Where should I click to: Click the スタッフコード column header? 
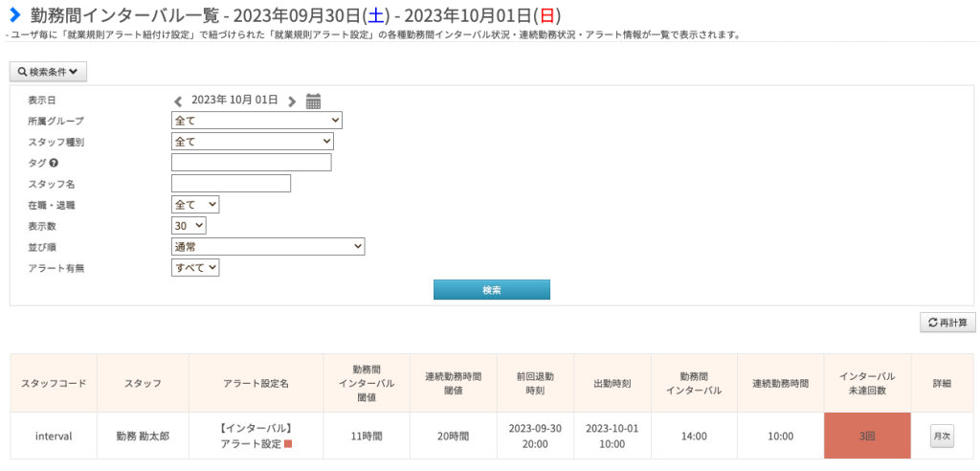pos(54,384)
